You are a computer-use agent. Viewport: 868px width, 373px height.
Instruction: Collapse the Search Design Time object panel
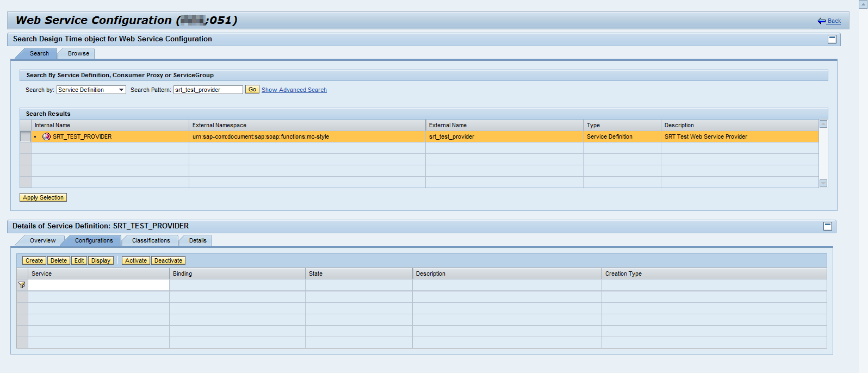point(832,39)
